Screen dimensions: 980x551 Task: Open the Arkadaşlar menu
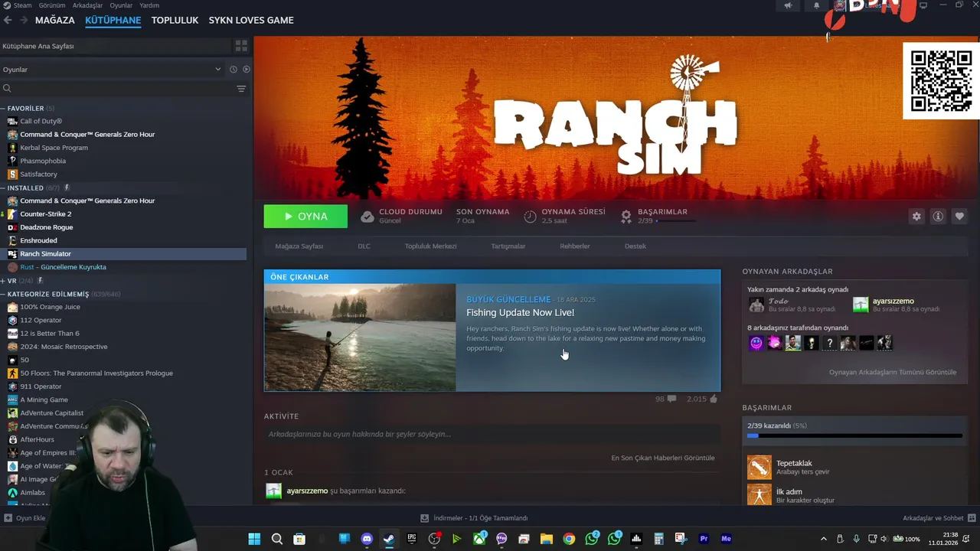87,5
